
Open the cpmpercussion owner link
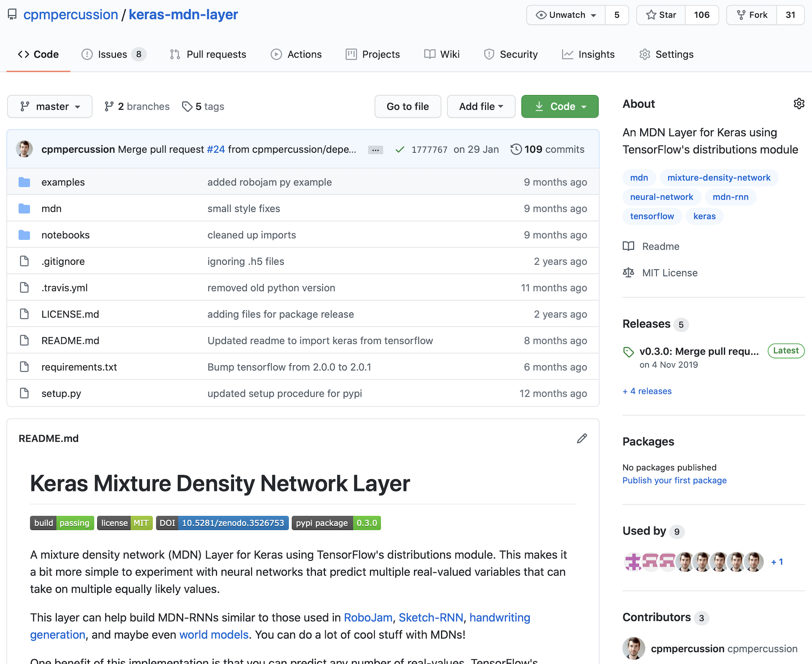click(71, 15)
